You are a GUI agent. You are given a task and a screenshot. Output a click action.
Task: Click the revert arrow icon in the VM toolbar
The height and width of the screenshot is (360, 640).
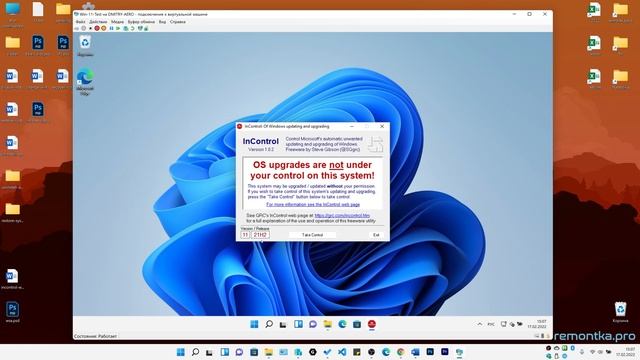(132, 28)
